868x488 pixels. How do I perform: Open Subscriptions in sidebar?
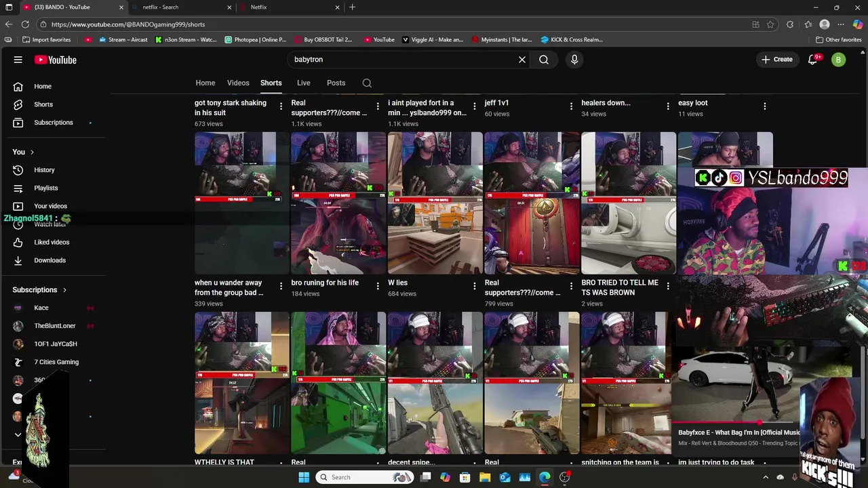coord(54,123)
